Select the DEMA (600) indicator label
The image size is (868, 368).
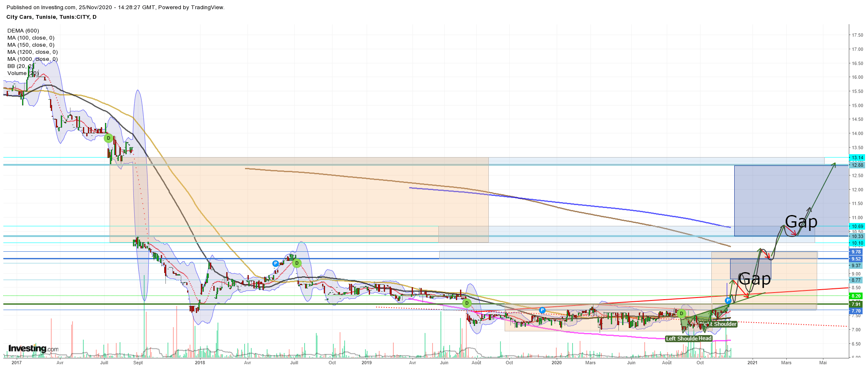(23, 31)
